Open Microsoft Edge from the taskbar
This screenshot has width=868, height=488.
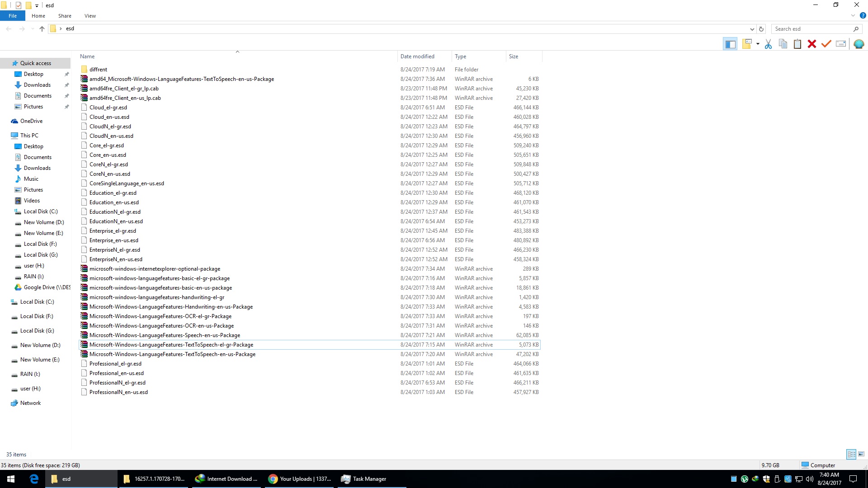tap(34, 479)
